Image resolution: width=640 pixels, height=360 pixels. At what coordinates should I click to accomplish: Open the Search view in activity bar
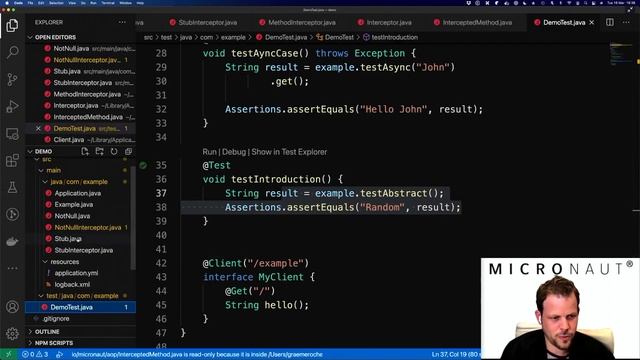(12, 52)
